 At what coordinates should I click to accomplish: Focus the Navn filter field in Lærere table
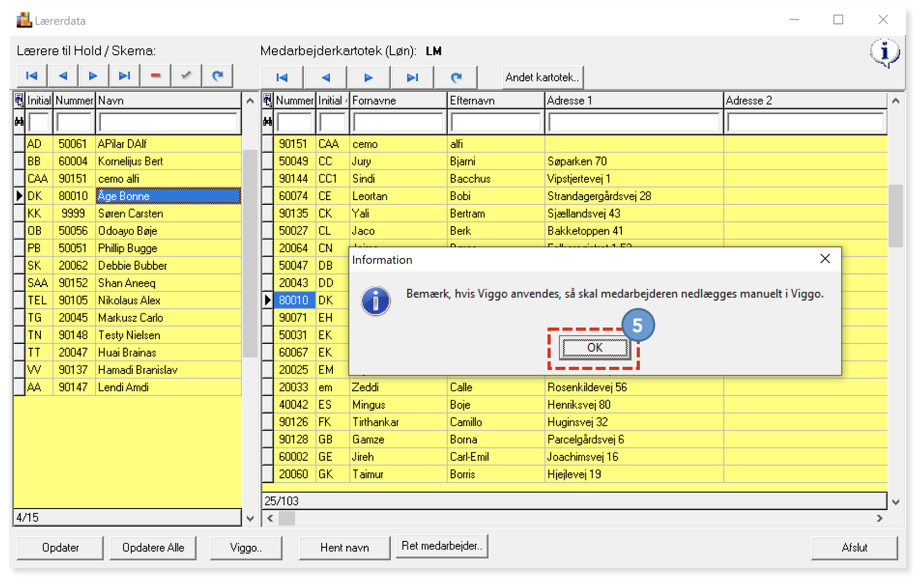click(168, 122)
